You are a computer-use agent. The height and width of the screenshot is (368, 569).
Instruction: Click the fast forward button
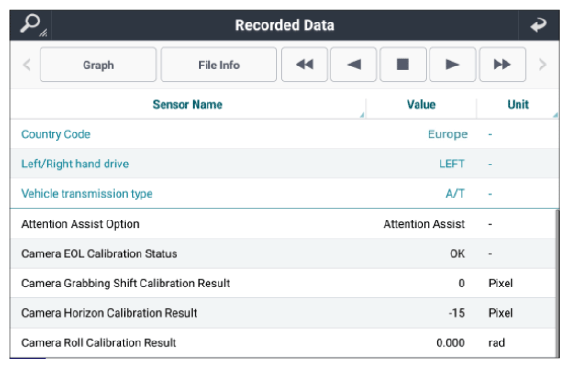(502, 65)
